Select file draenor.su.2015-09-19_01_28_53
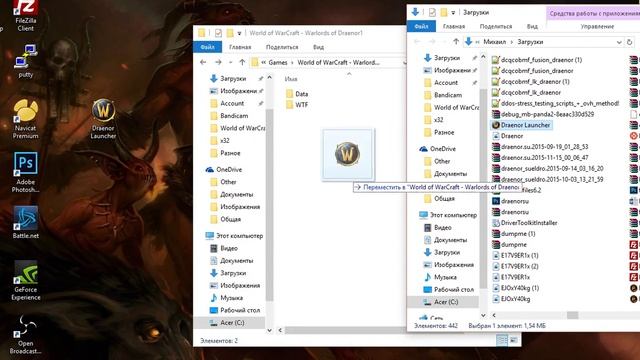Image resolution: width=640 pixels, height=360 pixels. [540, 147]
